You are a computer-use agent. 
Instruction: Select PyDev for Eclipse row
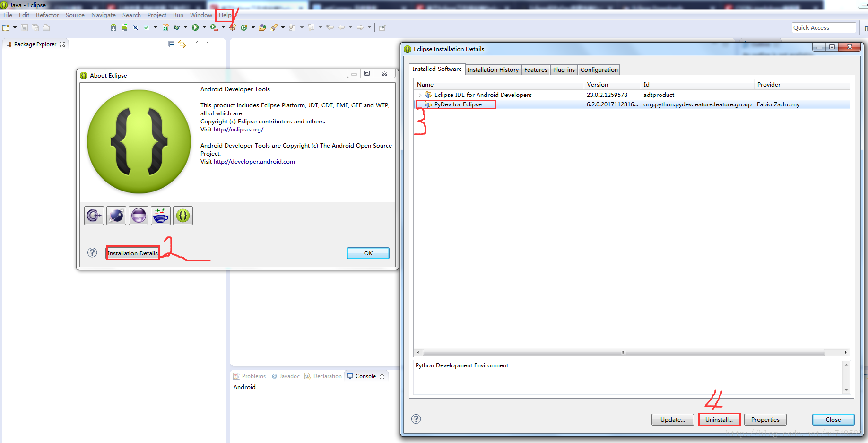[632, 104]
